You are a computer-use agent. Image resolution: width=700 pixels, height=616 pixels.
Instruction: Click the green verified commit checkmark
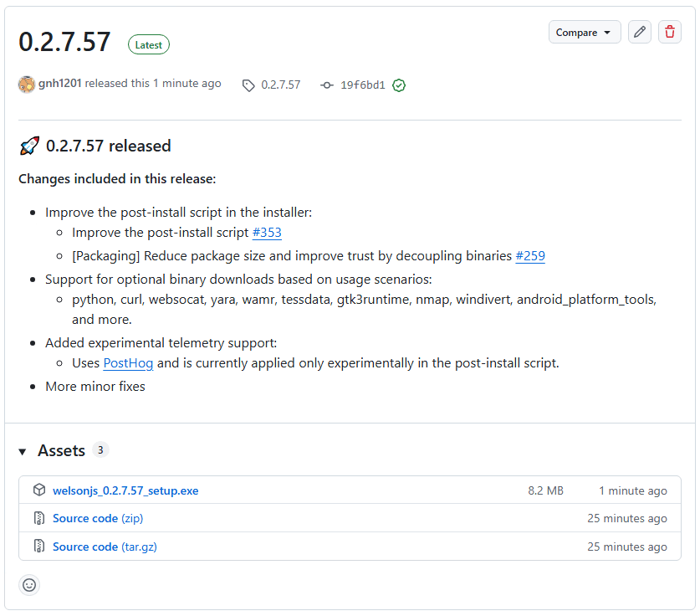(x=399, y=85)
